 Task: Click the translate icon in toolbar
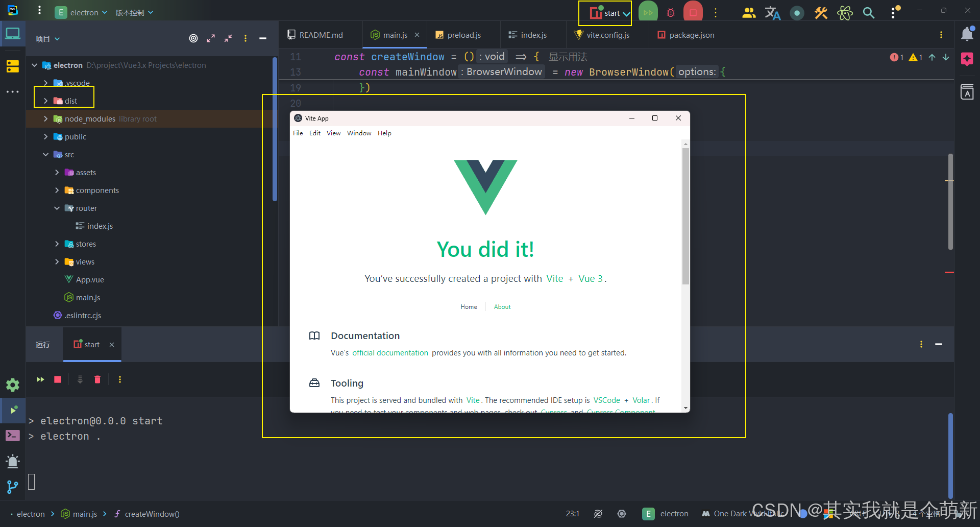(x=772, y=13)
